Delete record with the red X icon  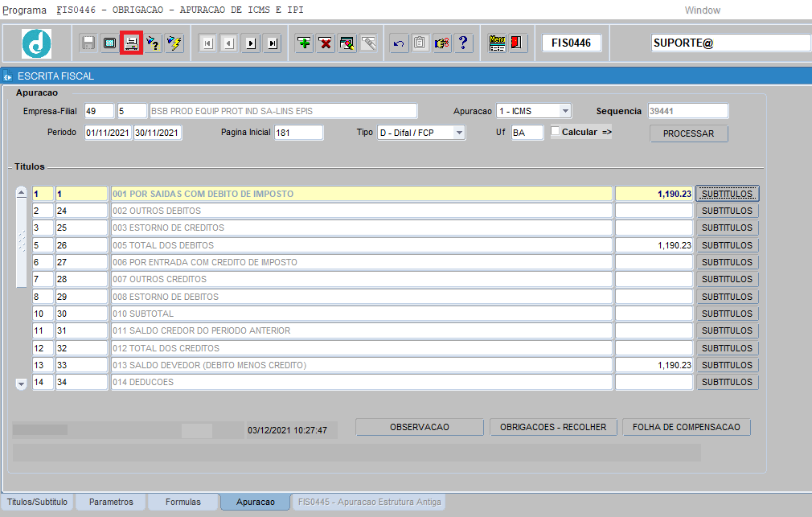click(326, 43)
